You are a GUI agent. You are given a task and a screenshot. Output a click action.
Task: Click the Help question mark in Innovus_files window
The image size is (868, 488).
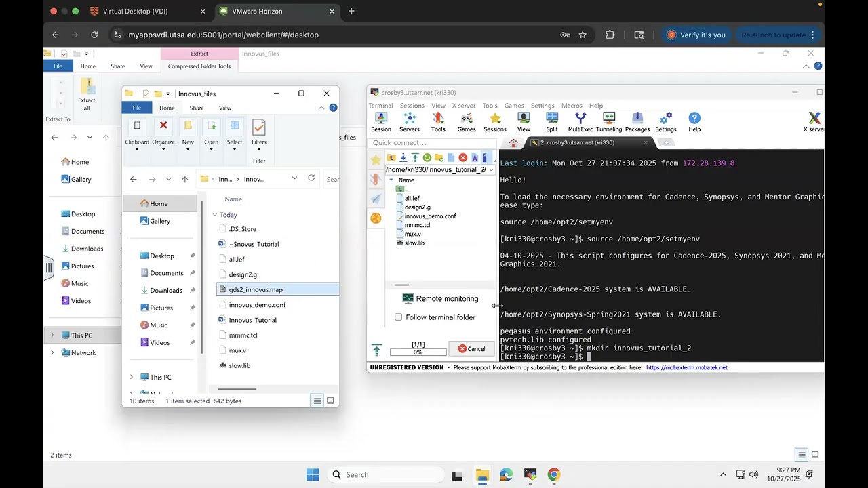pos(333,108)
